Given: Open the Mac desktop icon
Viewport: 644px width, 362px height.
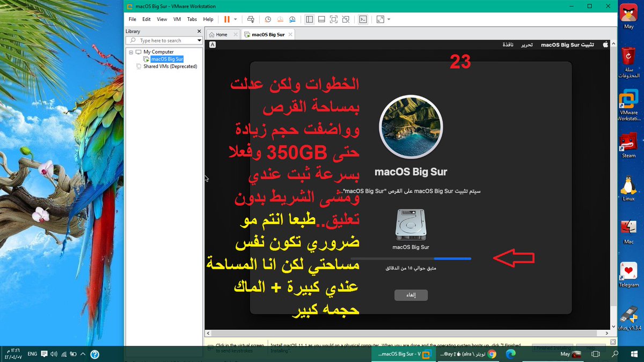Looking at the screenshot, I should tap(628, 231).
